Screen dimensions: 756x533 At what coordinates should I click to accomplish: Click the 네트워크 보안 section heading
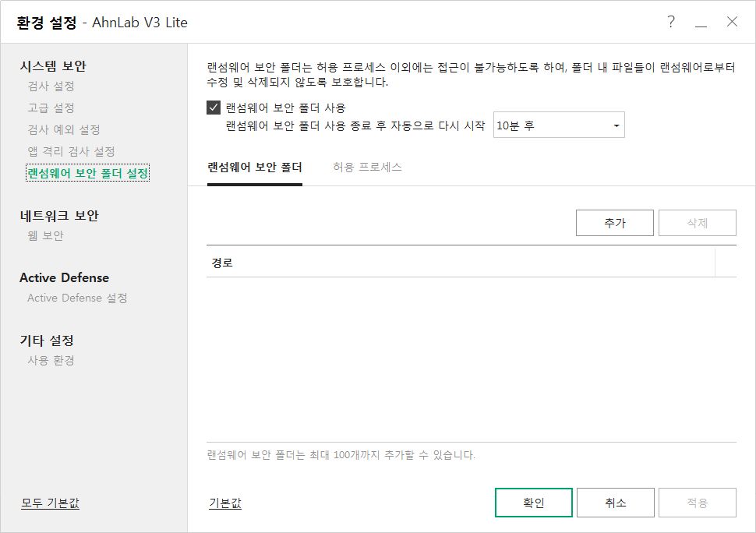(x=59, y=215)
